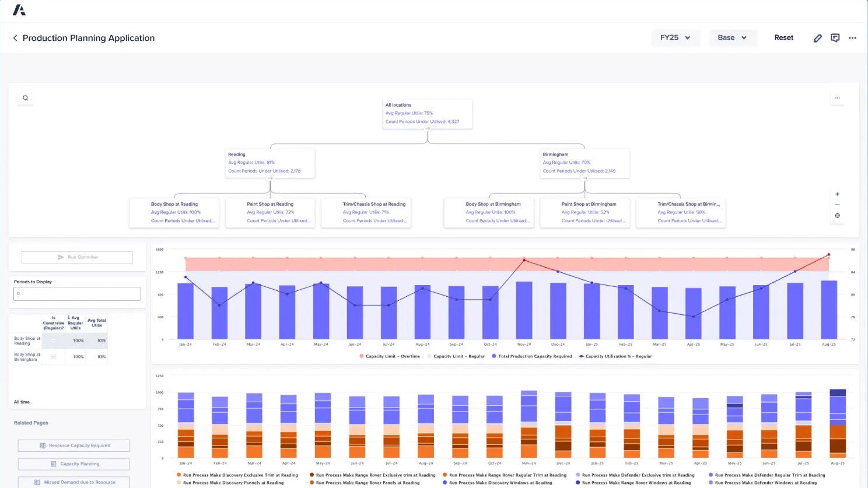
Task: Open the comments icon near the top right
Action: [x=835, y=37]
